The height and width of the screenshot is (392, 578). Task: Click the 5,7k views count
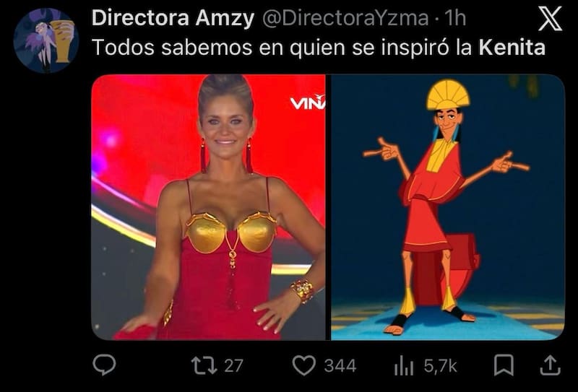click(x=441, y=366)
